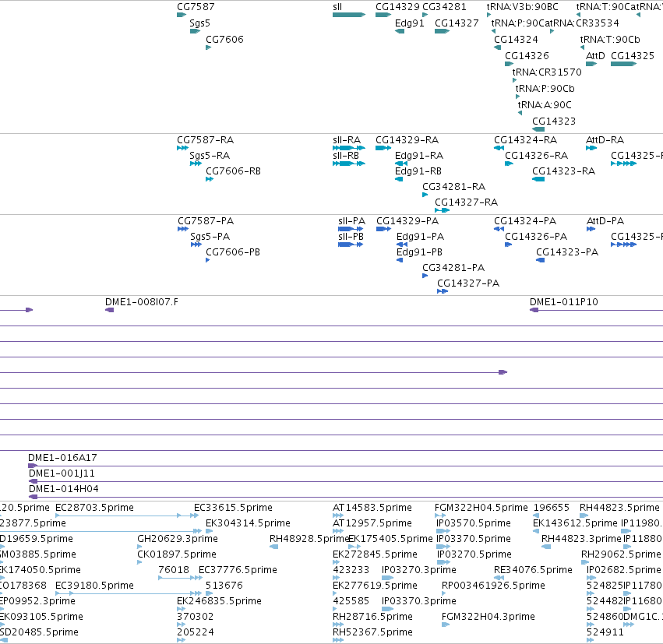
Task: Click the AttD-RA transcript label
Action: click(605, 140)
